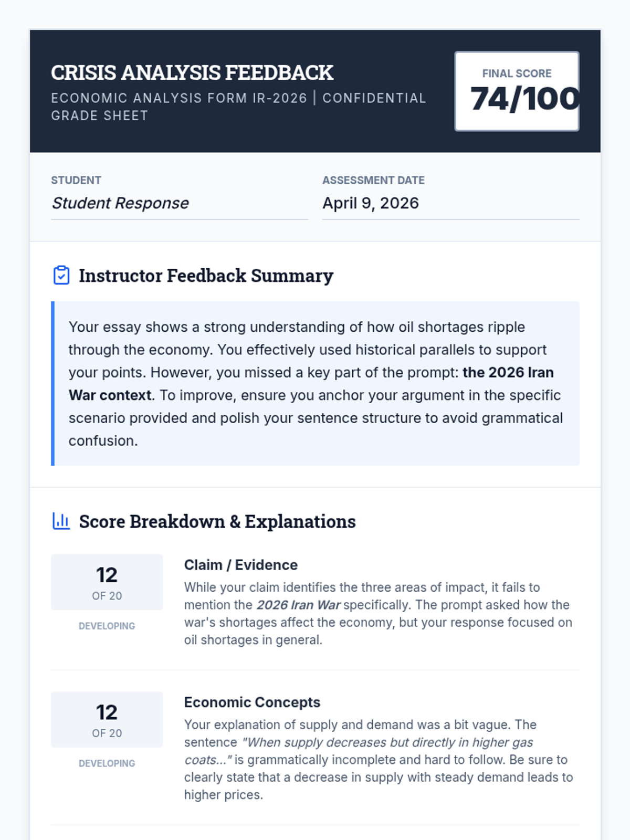Click the April 9, 2026 assessment date field
This screenshot has width=630, height=840.
tap(371, 203)
